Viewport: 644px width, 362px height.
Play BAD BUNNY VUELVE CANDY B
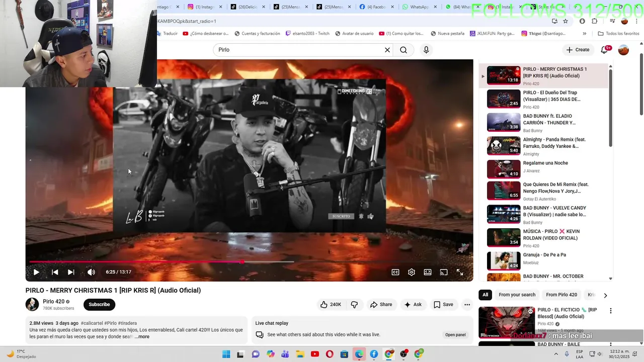coord(543,215)
